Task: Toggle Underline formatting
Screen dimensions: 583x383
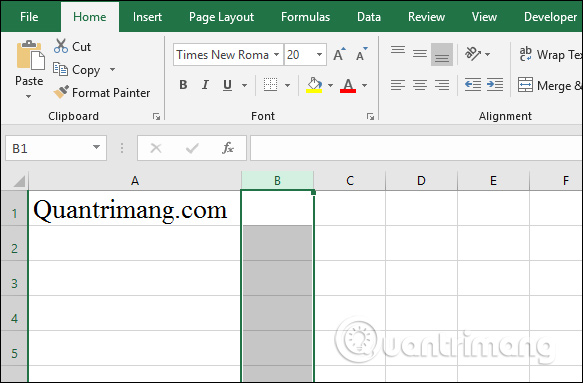Action: coord(228,85)
